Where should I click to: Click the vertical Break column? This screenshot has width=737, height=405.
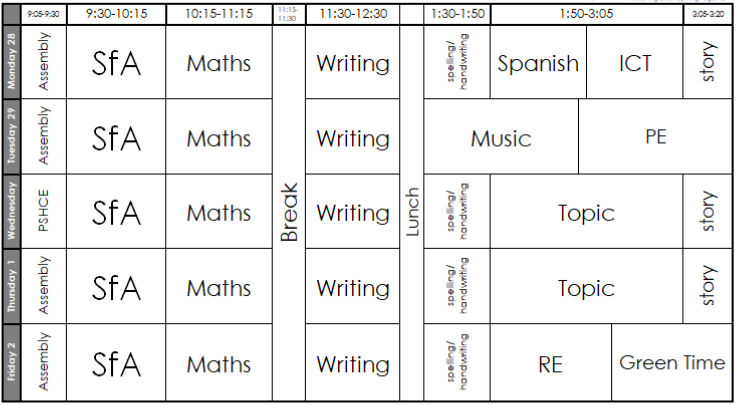click(x=289, y=212)
